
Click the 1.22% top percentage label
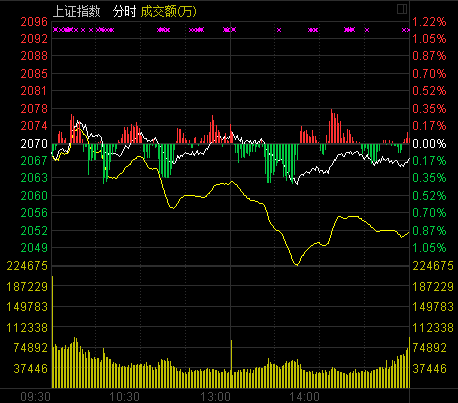click(x=429, y=22)
